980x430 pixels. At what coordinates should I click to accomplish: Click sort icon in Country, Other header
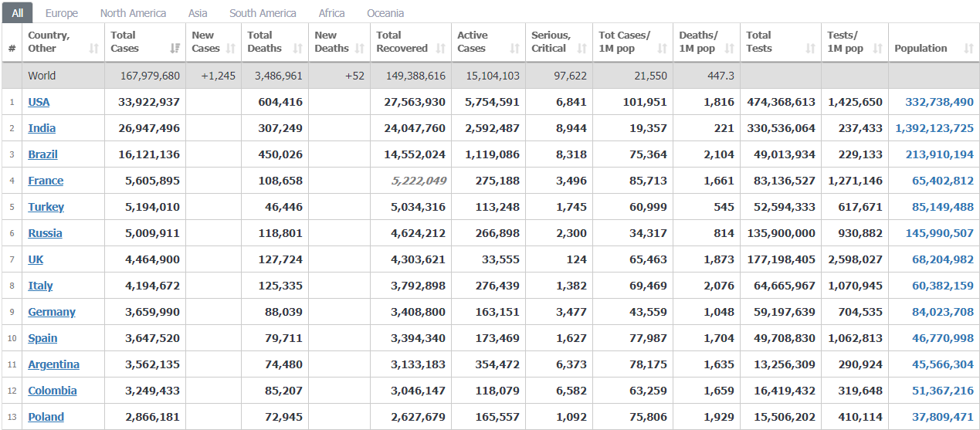(x=93, y=49)
